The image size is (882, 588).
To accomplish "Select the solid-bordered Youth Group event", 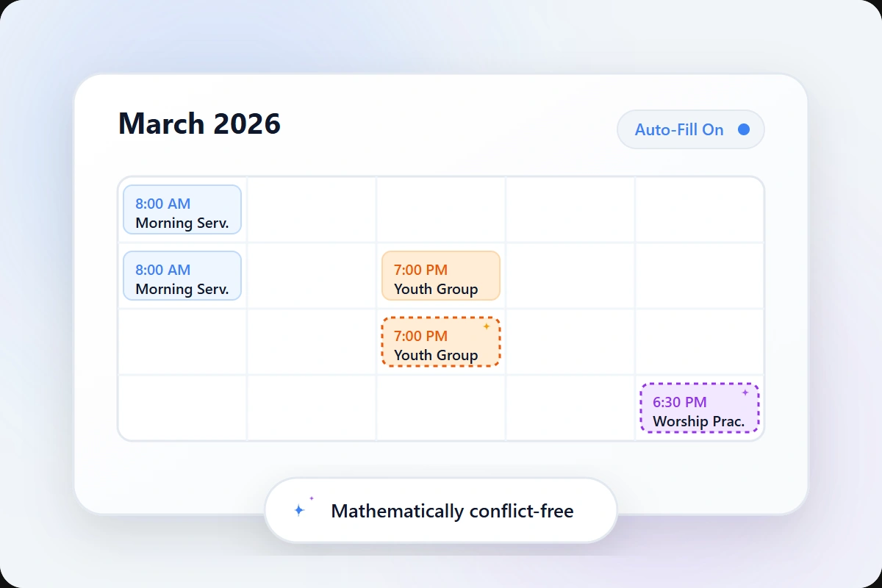I will click(441, 276).
